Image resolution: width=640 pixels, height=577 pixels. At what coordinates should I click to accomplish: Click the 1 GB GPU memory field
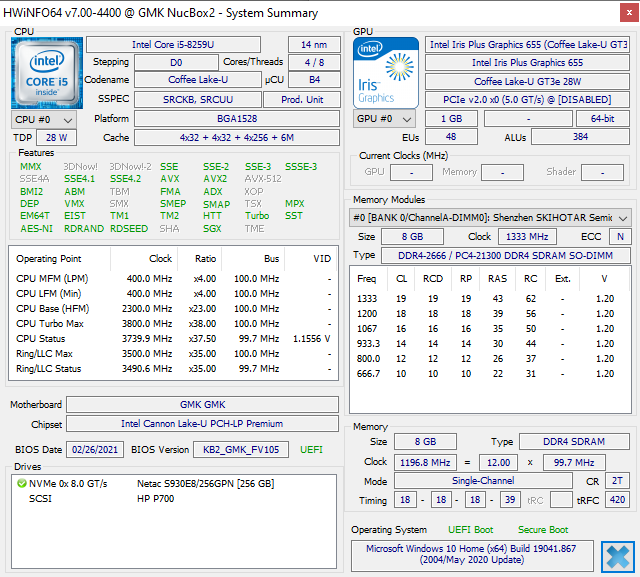tap(451, 119)
